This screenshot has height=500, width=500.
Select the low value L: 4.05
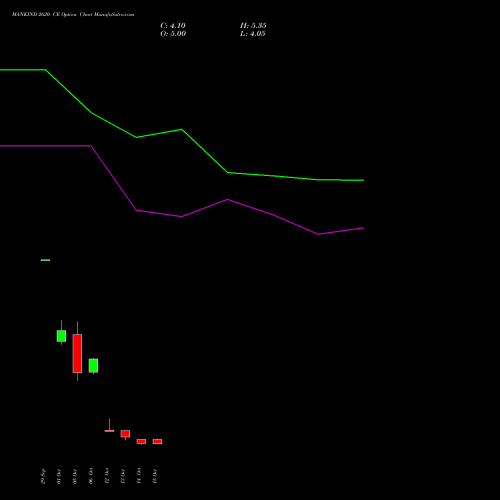253,34
